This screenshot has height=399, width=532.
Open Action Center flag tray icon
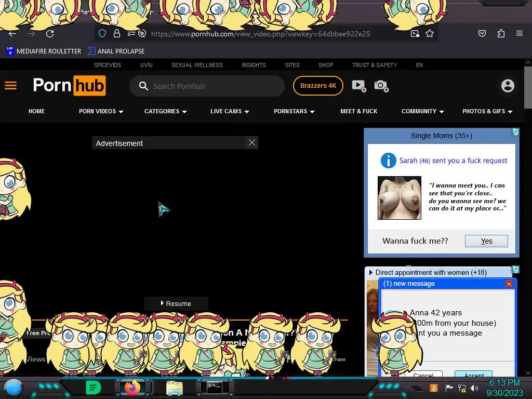click(449, 388)
